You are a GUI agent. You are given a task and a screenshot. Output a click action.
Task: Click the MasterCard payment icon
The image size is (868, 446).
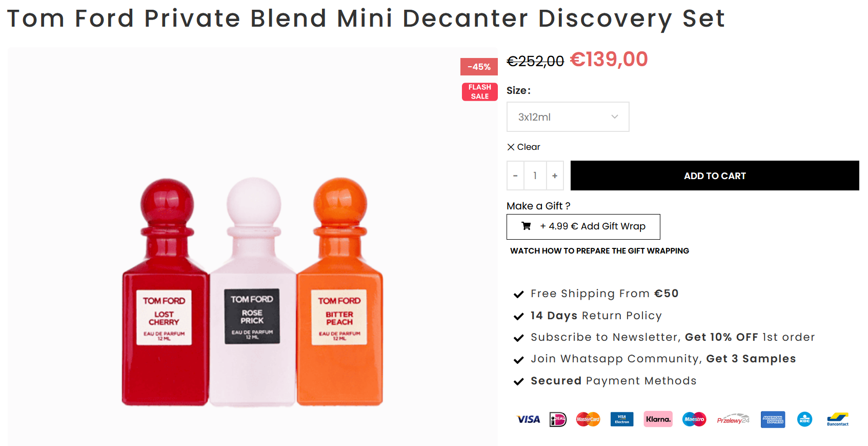588,419
